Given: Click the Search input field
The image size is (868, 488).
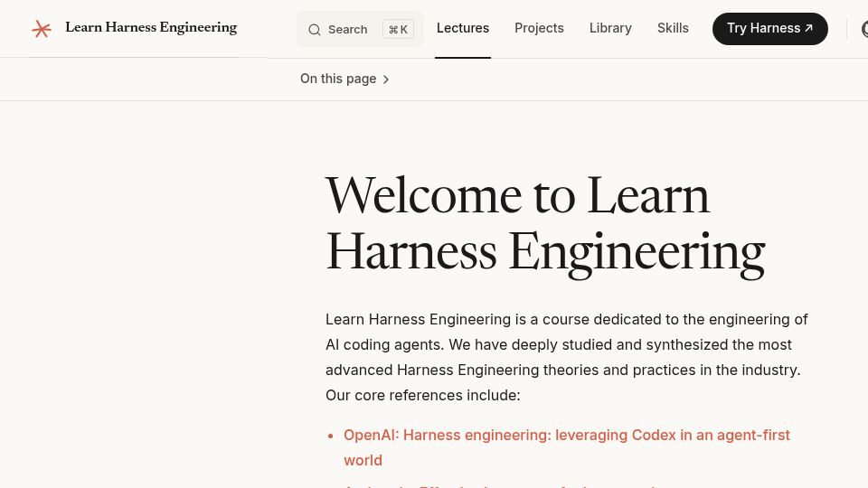Looking at the screenshot, I should tap(360, 29).
